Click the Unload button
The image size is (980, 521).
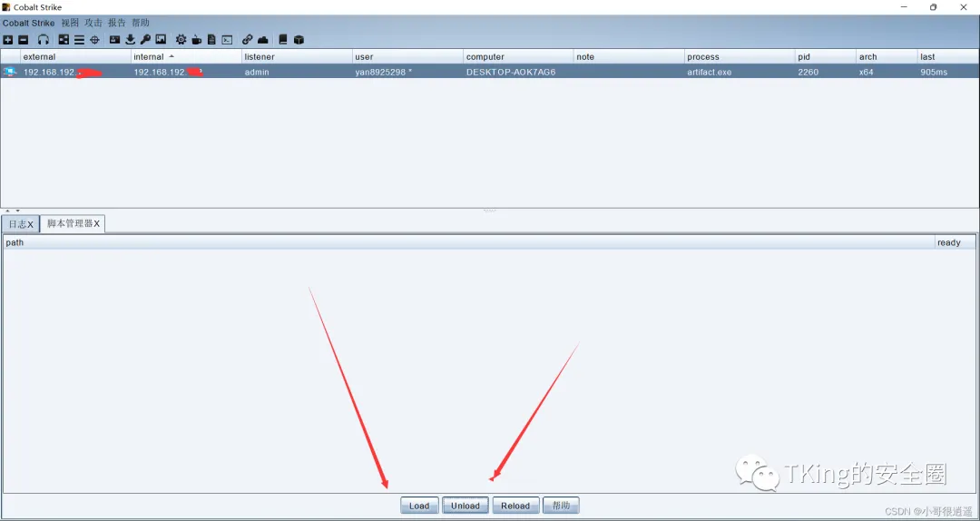coord(465,506)
